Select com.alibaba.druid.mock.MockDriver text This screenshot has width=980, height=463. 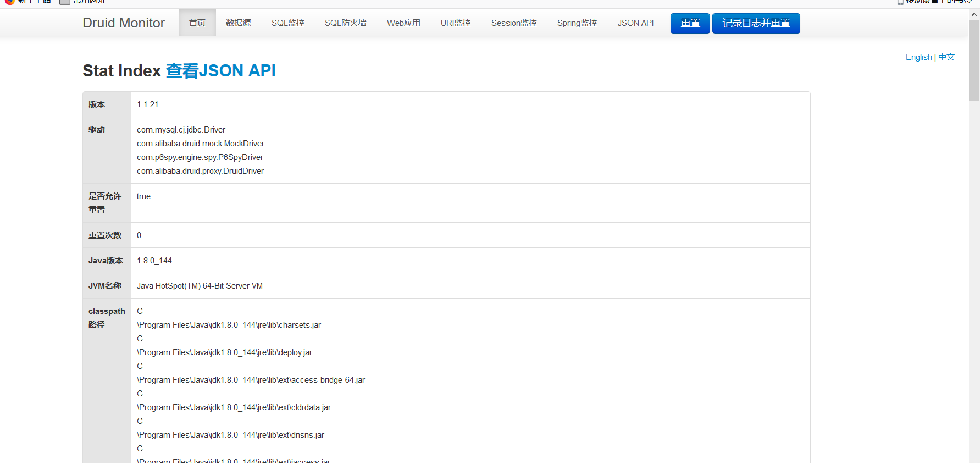(201, 144)
